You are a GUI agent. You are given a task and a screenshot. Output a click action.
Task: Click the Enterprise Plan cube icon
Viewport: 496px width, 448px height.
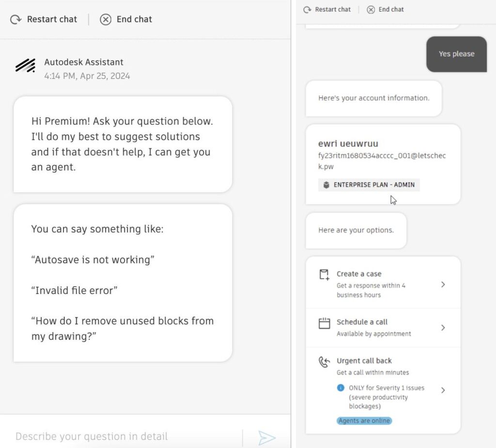[x=326, y=185]
